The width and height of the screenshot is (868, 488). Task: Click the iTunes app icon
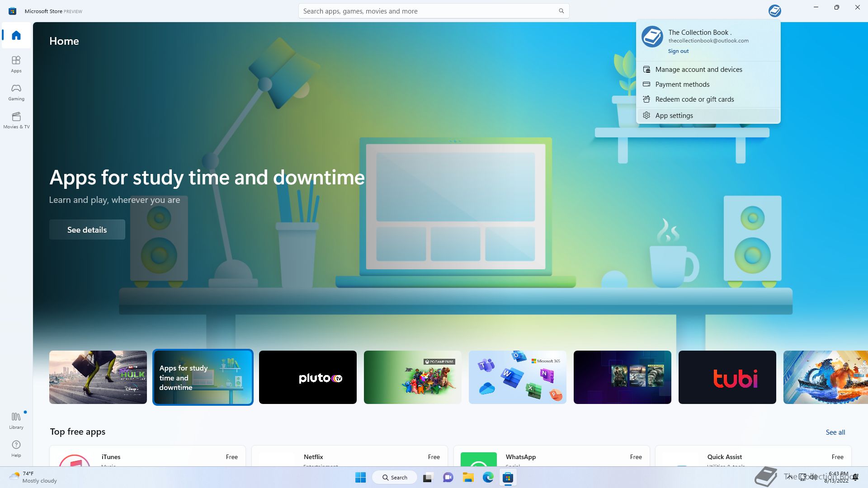75,460
